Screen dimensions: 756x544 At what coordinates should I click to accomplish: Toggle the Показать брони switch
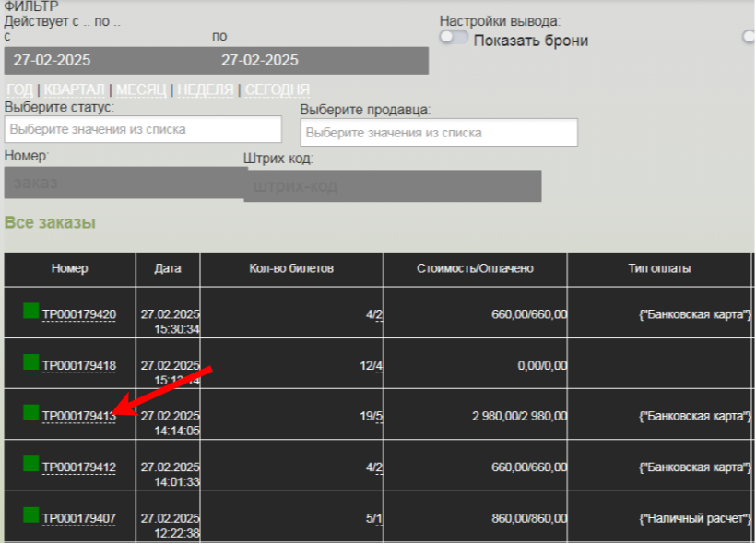(454, 38)
